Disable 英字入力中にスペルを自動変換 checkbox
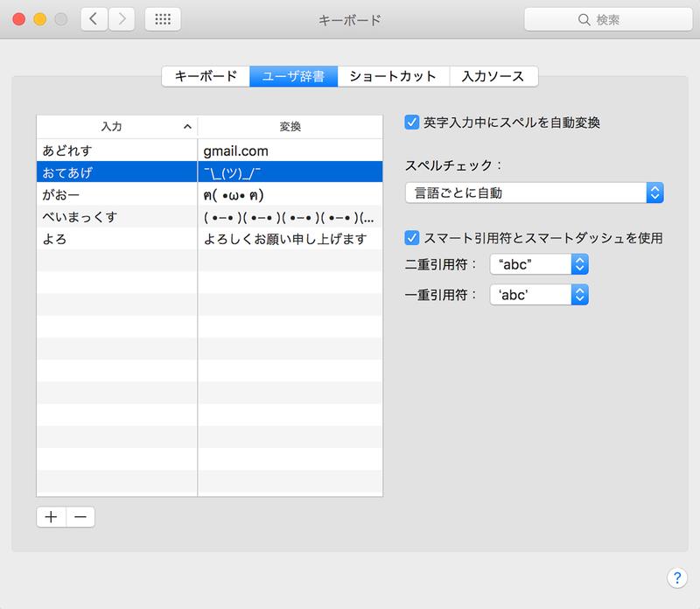The width and height of the screenshot is (700, 609). click(x=412, y=123)
